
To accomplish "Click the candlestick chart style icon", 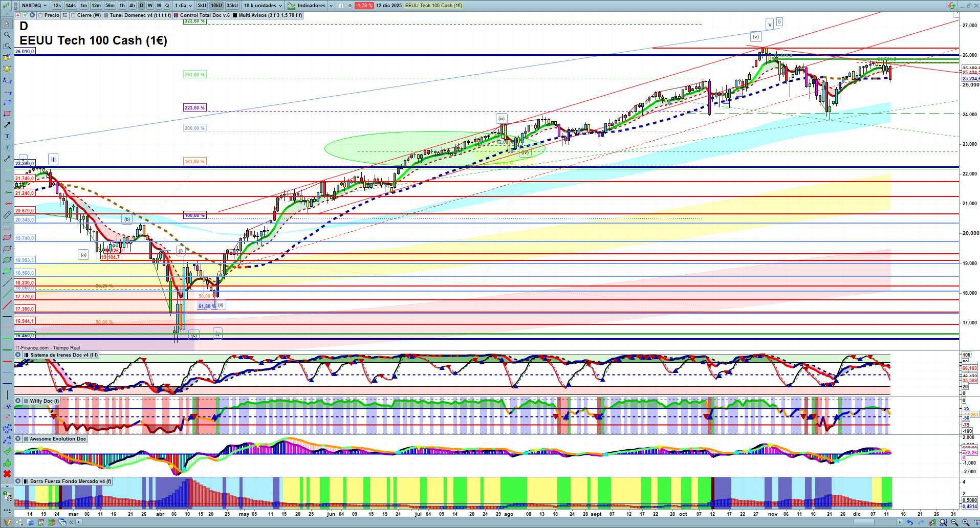I will pos(6,6).
